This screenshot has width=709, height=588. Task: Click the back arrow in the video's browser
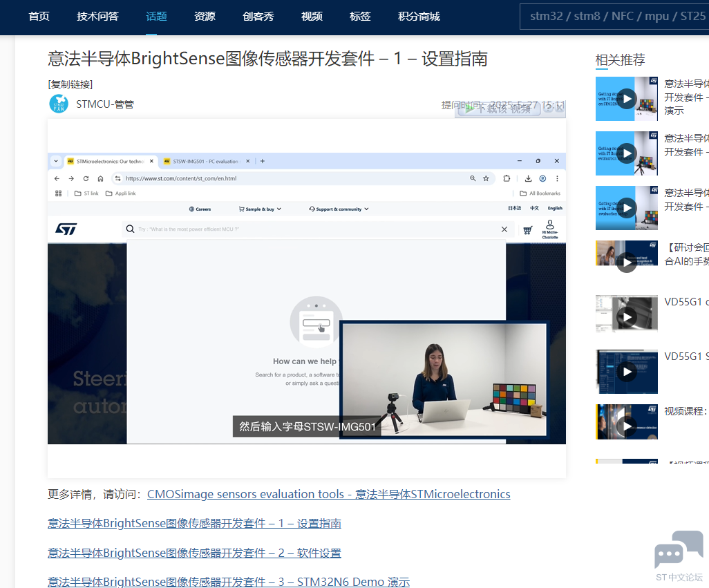57,178
